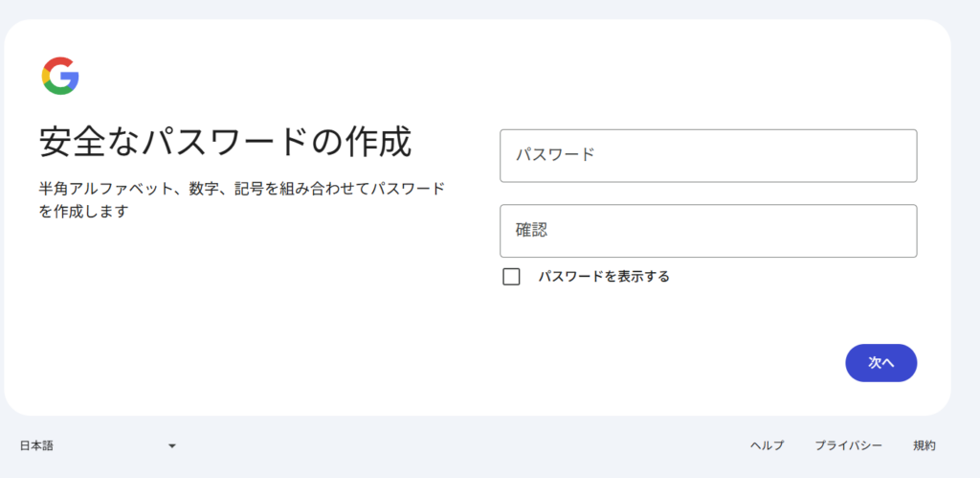Click the blue 次へ button
Viewport: 980px width, 478px height.
tap(880, 363)
